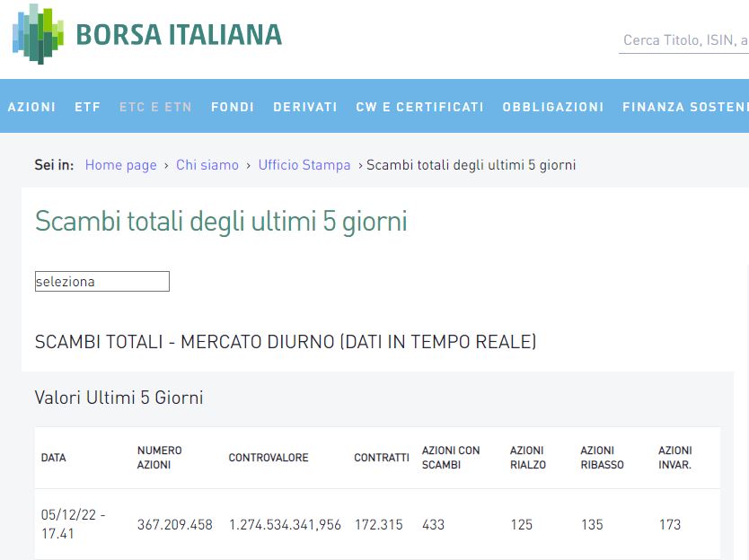Click the NUMERO AZIONI column header
This screenshot has height=560, width=749.
tap(160, 458)
